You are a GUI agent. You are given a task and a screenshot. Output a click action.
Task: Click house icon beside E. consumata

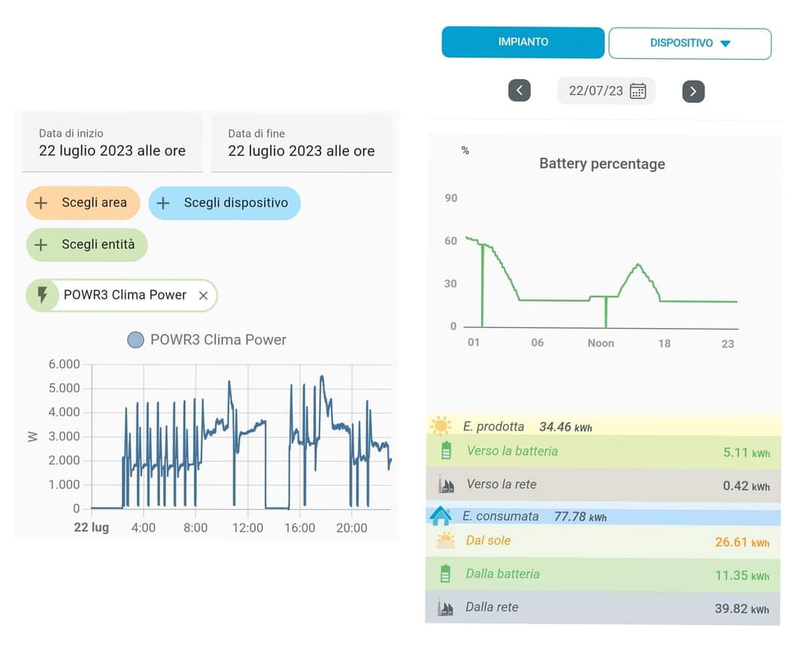440,516
